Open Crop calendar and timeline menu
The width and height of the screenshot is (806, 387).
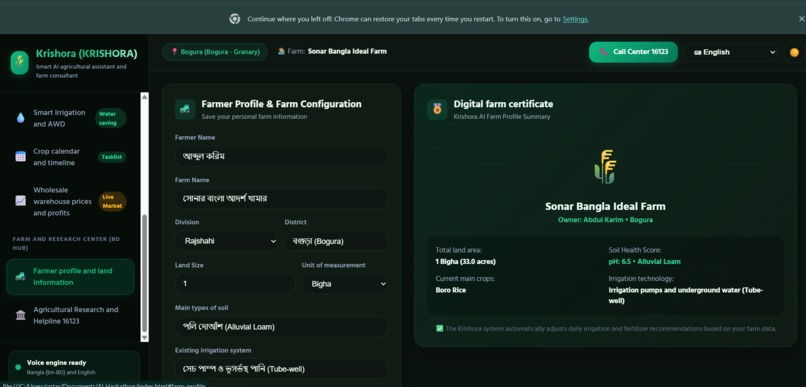[x=70, y=157]
